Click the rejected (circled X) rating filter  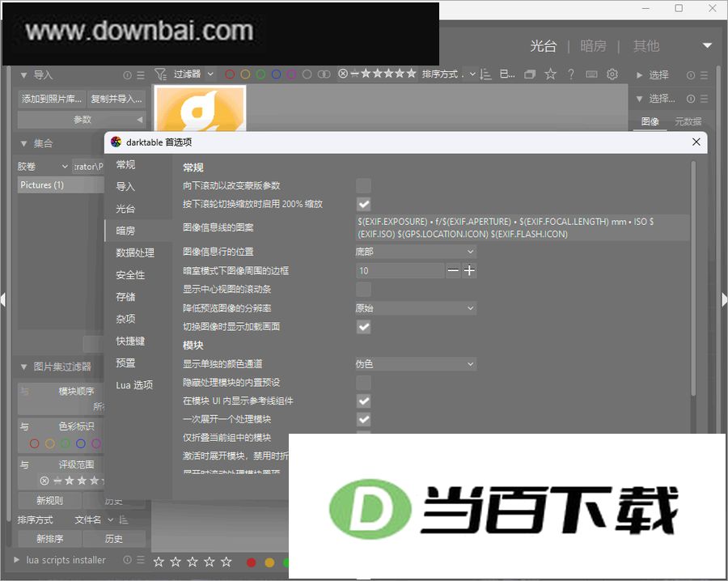pos(343,74)
